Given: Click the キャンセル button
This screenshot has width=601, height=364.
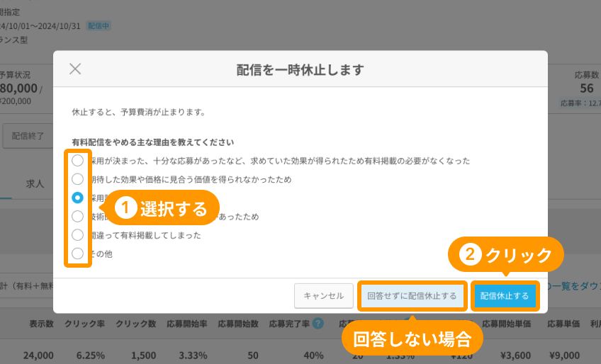Looking at the screenshot, I should 323,296.
